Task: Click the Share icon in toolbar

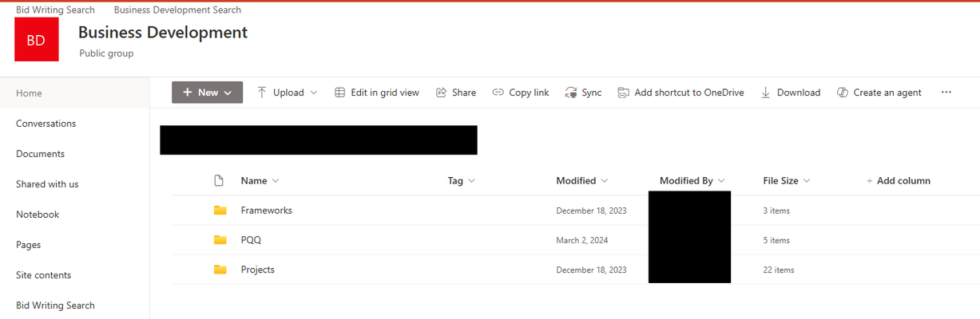Action: [x=441, y=93]
